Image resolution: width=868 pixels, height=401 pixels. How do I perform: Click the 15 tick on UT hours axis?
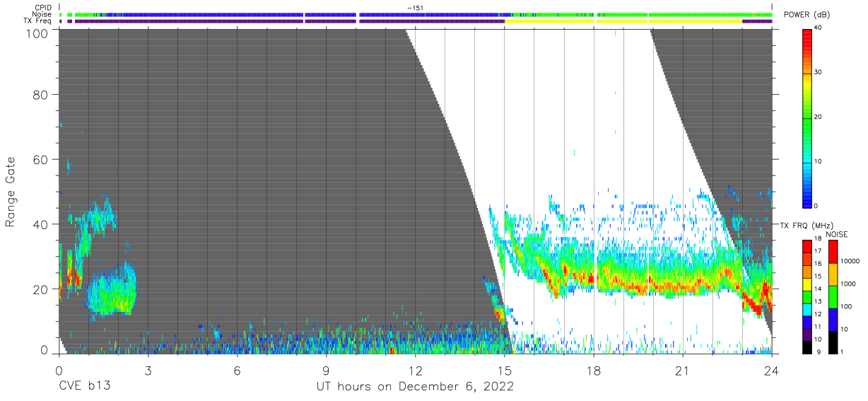(x=504, y=370)
